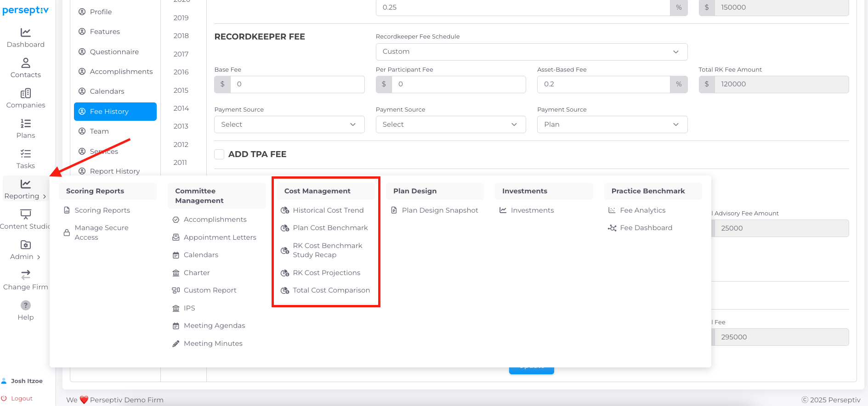Open Companies in the sidebar
The height and width of the screenshot is (406, 868).
point(26,99)
